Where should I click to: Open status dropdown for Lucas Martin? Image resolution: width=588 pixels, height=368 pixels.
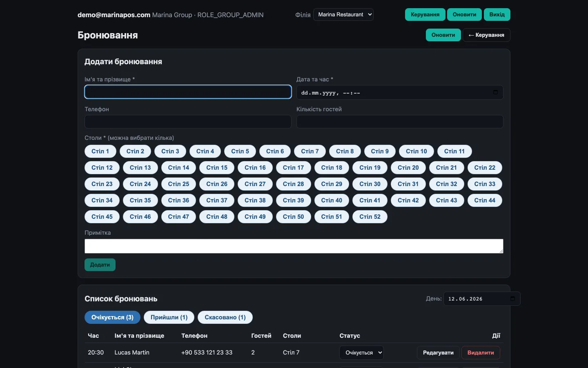click(361, 352)
